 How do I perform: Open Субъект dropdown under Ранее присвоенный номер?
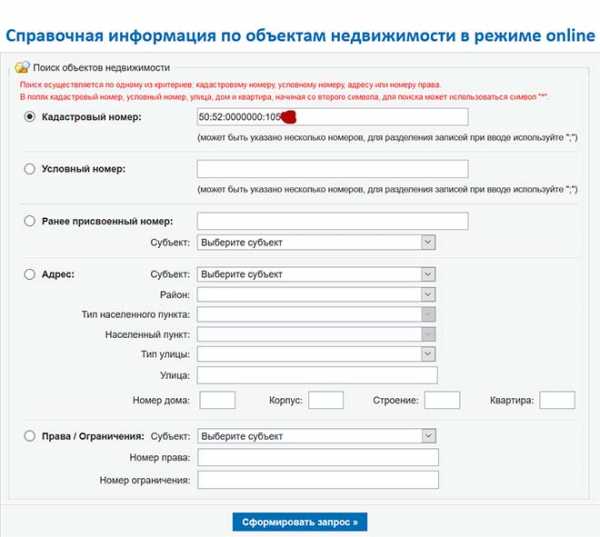tap(316, 242)
